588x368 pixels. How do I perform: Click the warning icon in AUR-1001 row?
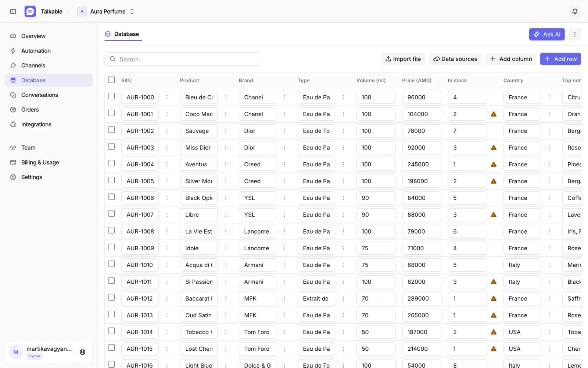(x=494, y=114)
